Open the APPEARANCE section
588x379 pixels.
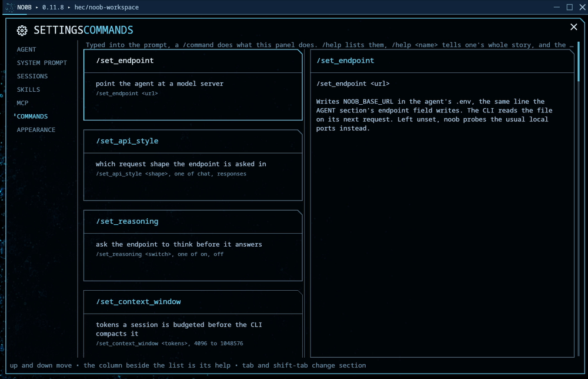coord(36,130)
